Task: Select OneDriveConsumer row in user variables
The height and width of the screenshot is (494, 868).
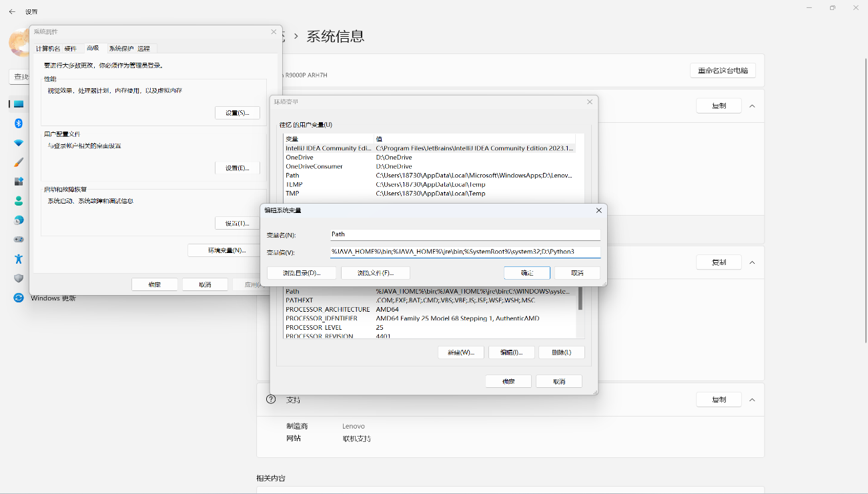Action: click(430, 166)
